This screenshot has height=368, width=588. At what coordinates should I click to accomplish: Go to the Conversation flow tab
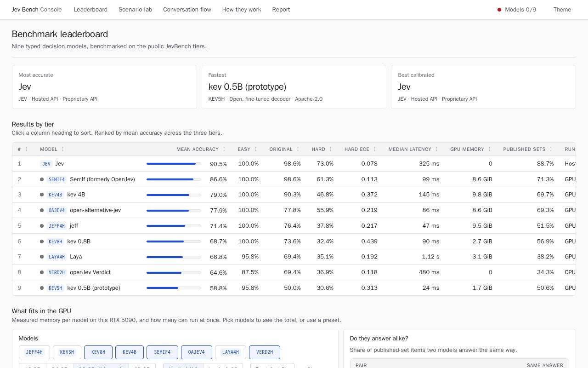pos(187,10)
